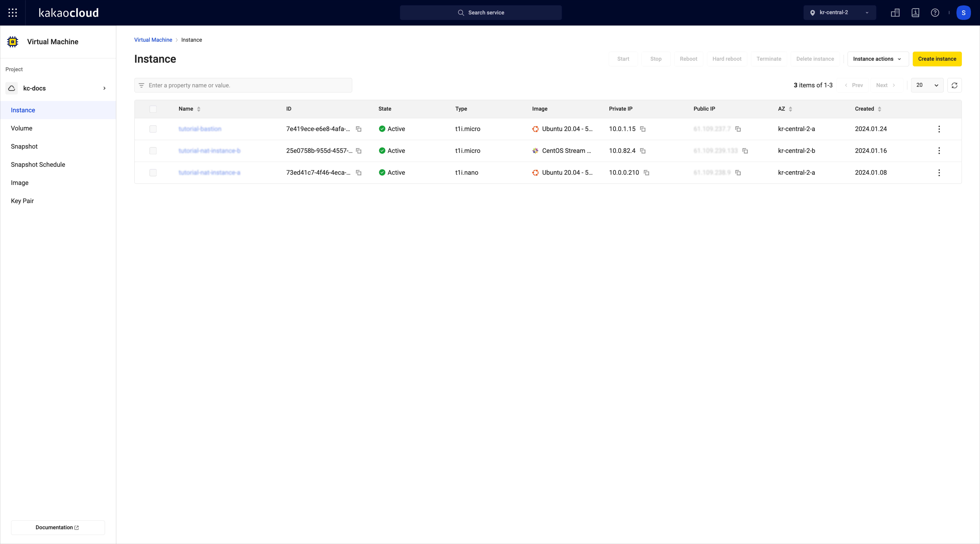Click the Start button
The image size is (980, 544).
pyautogui.click(x=623, y=59)
